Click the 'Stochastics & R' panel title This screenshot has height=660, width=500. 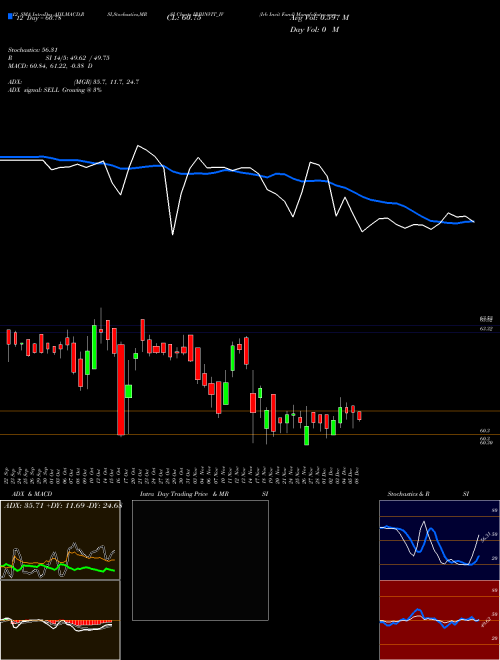[409, 494]
